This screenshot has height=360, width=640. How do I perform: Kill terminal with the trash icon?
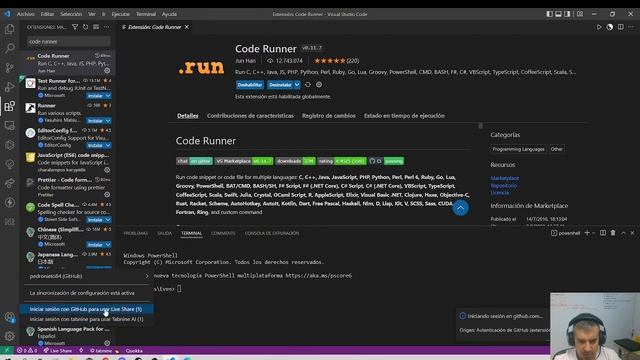pyautogui.click(x=613, y=233)
